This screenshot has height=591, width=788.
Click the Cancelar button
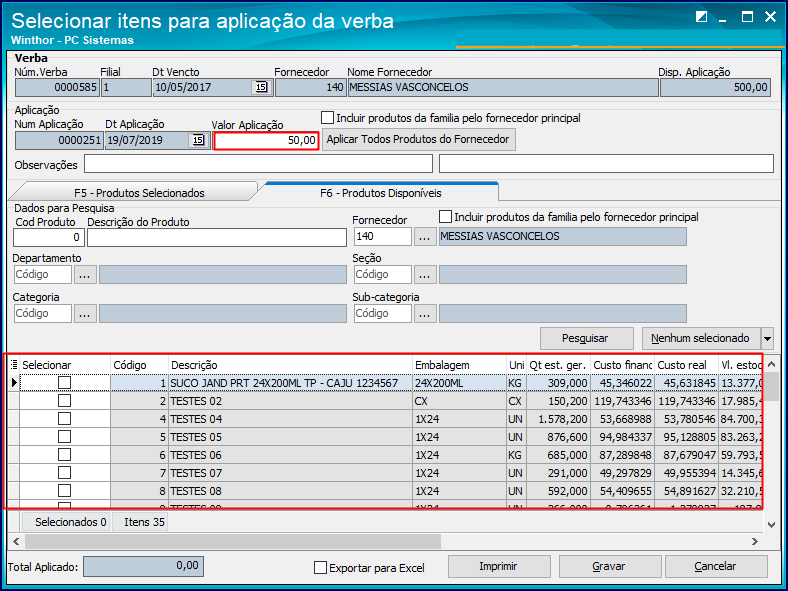coord(716,566)
